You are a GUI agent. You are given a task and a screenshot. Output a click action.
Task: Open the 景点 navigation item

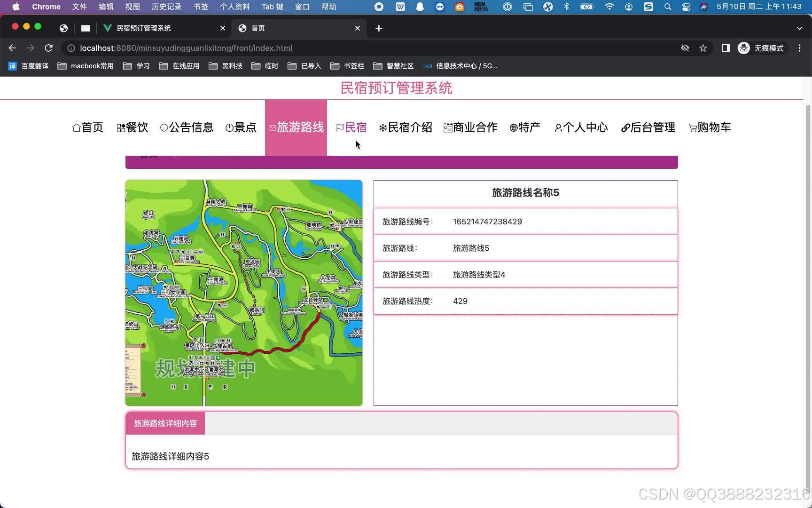click(241, 127)
